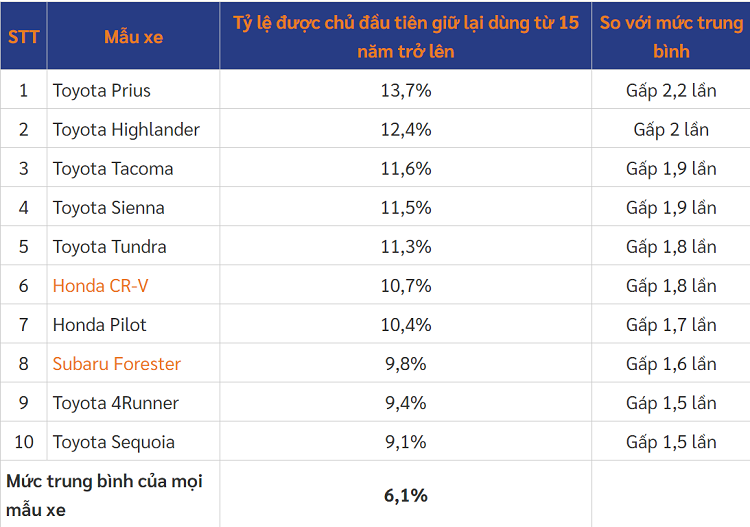Click the 13,7% percentage cell
Image resolution: width=750 pixels, height=527 pixels.
[405, 91]
